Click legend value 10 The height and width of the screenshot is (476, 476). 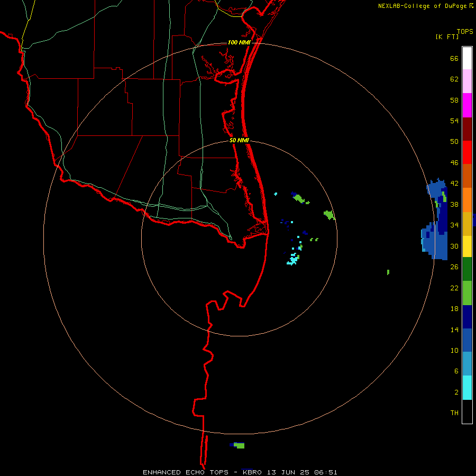[454, 351]
